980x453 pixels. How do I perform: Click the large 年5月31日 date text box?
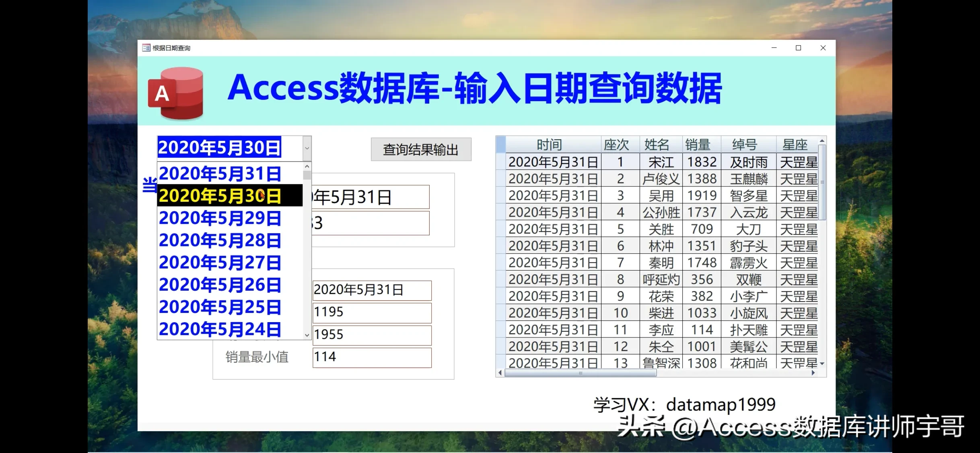click(x=371, y=197)
